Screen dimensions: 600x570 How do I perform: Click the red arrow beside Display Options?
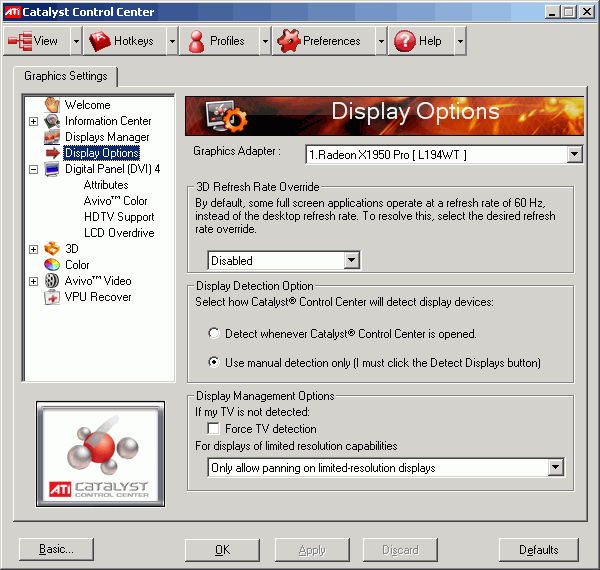(52, 153)
